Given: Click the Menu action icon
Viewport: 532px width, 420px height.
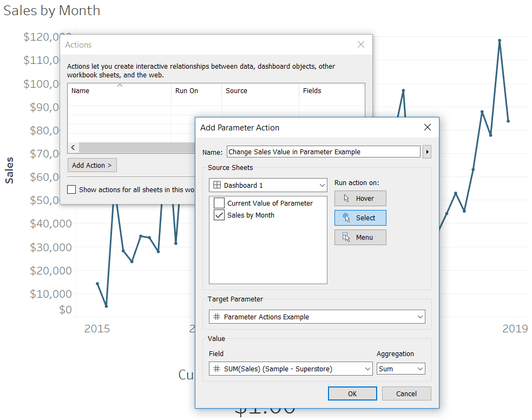Looking at the screenshot, I should tap(346, 237).
